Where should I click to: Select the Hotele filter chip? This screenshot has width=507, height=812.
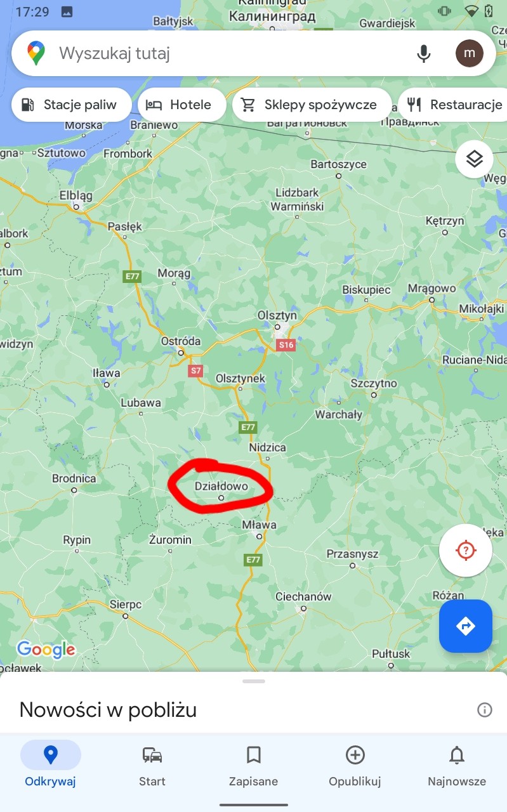click(182, 105)
